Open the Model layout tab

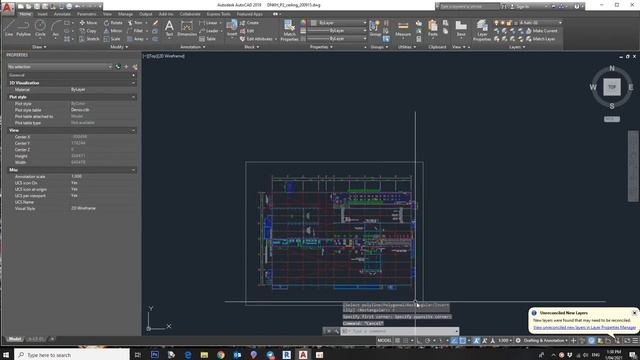point(15,339)
